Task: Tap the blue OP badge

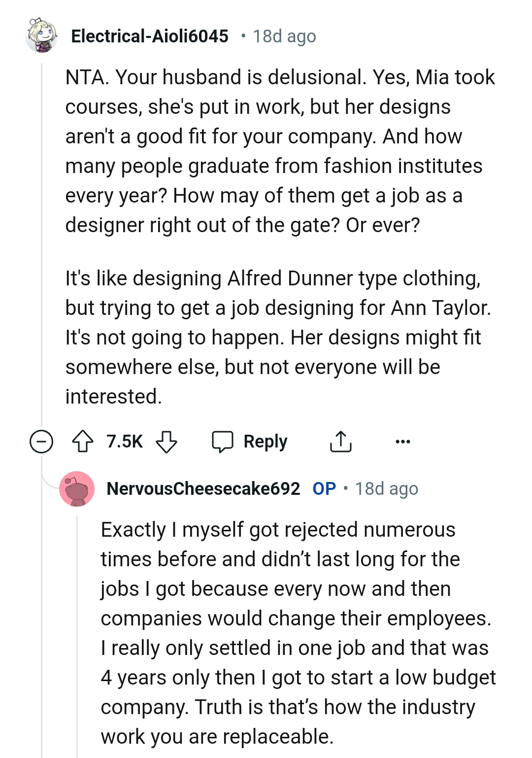Action: (324, 488)
